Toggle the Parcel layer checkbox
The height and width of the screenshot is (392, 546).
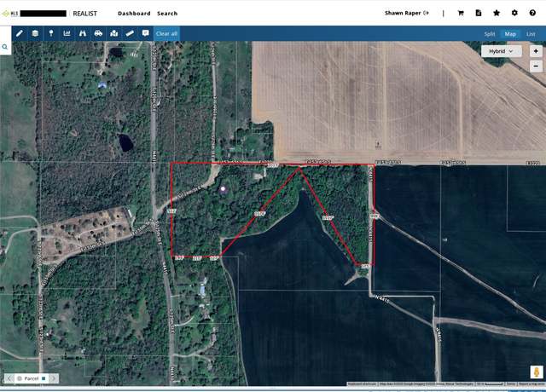(44, 378)
